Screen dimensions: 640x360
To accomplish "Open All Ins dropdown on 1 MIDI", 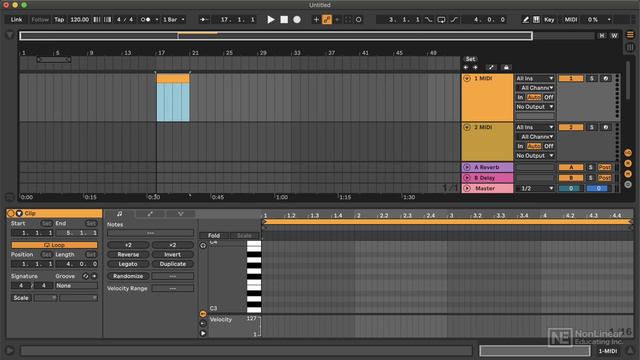I will [535, 78].
